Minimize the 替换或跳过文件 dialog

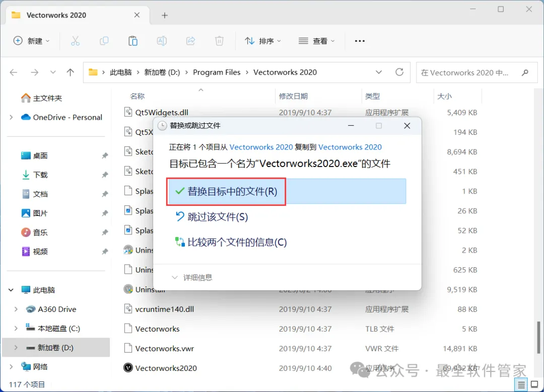tap(351, 126)
